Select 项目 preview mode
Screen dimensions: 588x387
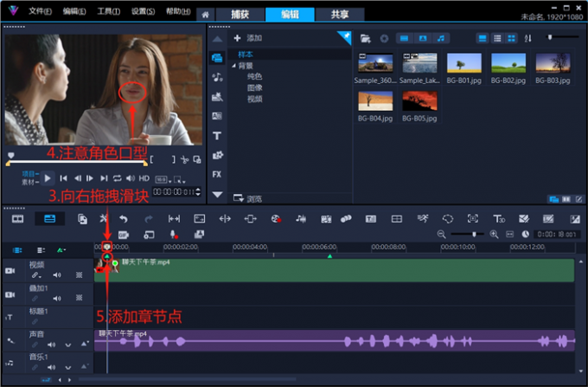[x=29, y=174]
